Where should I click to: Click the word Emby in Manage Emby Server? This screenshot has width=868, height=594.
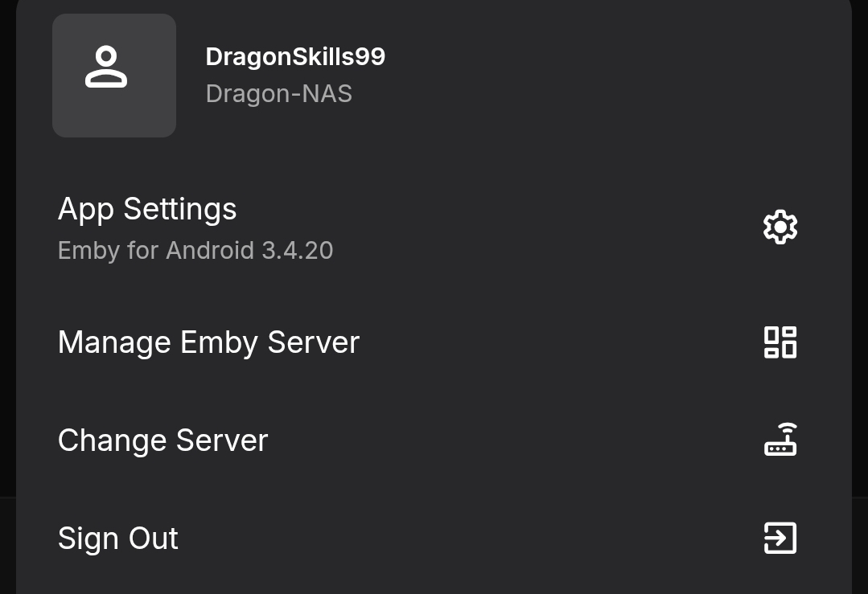click(219, 342)
